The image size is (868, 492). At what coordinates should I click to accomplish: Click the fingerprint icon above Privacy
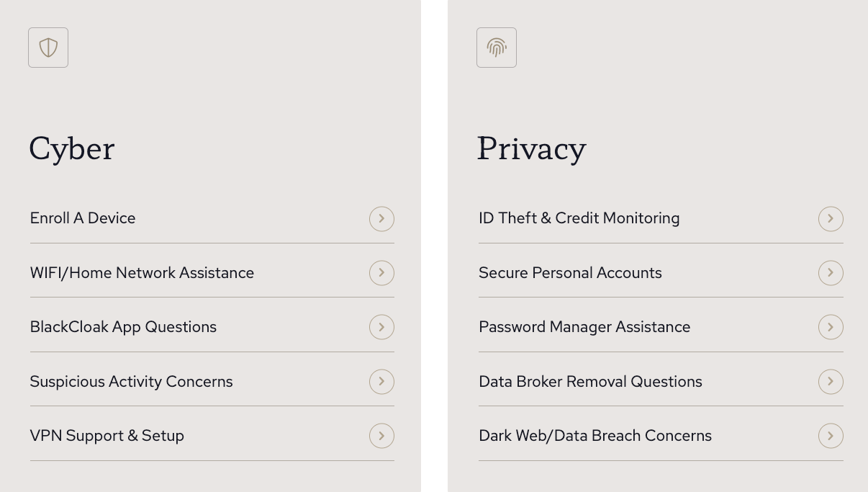[497, 48]
